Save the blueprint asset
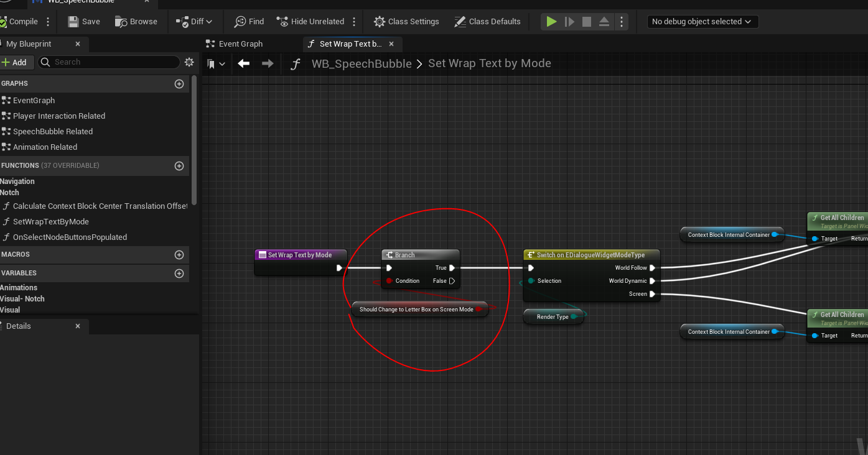 click(x=84, y=21)
